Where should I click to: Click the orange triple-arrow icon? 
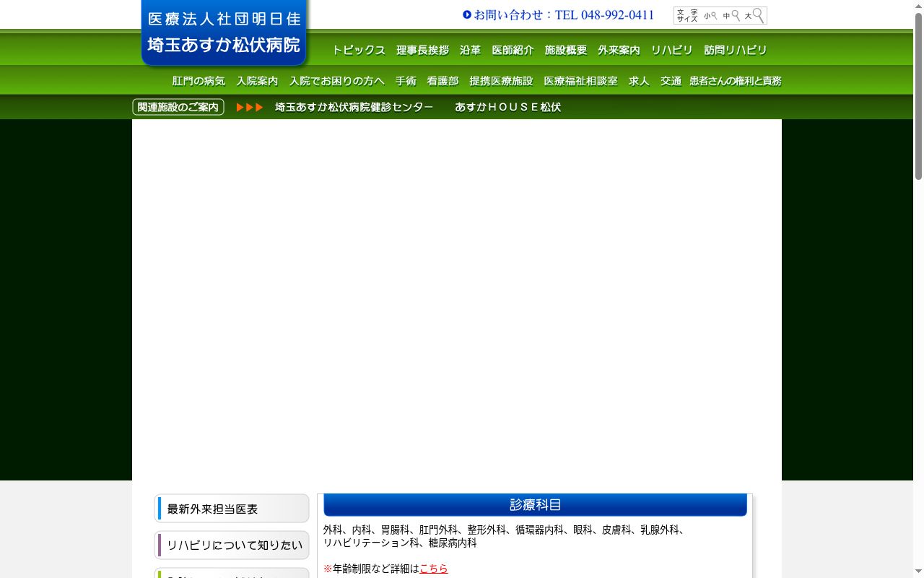click(250, 108)
